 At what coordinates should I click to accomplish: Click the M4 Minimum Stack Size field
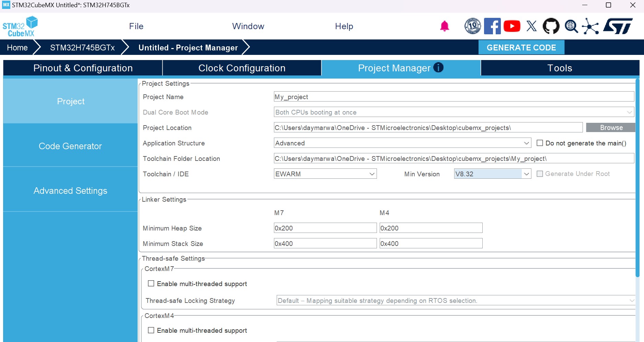(x=431, y=244)
